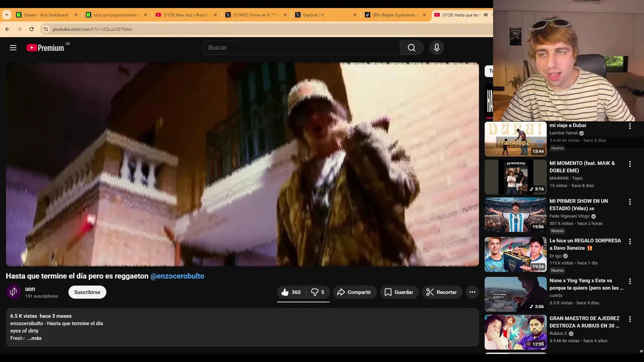Click the main video player
Image resolution: width=644 pixels, height=362 pixels.
242,164
